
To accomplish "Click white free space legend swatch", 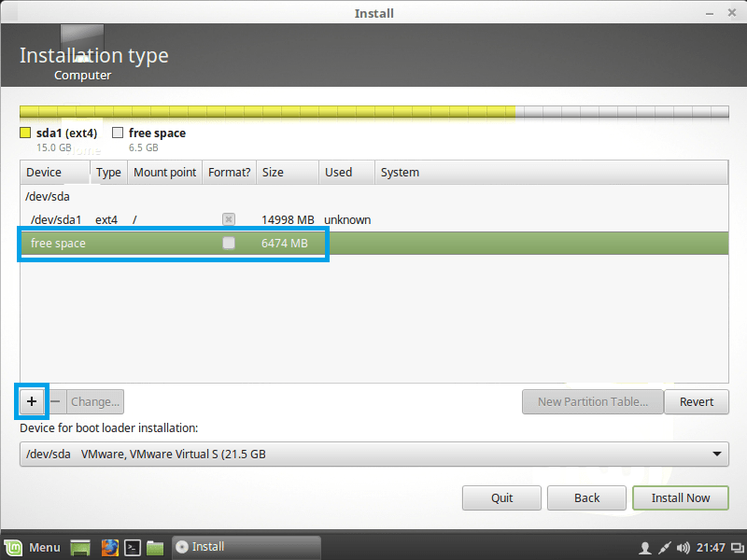I will pyautogui.click(x=118, y=133).
